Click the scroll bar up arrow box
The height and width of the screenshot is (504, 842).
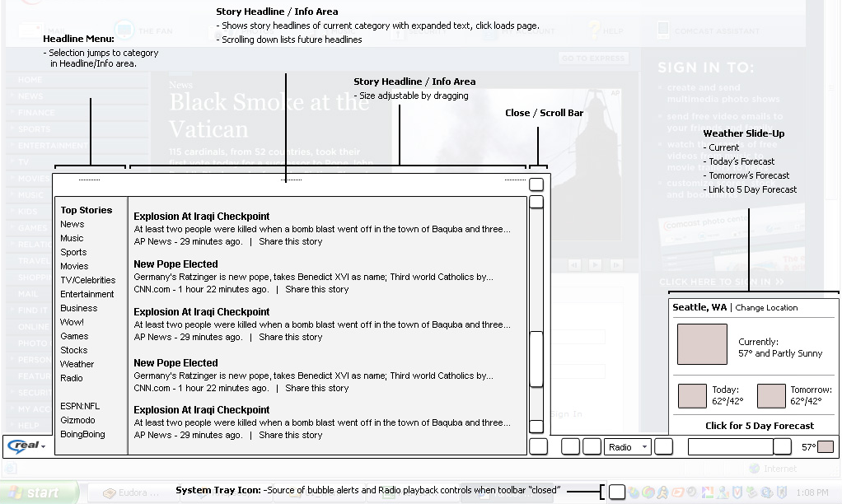(536, 202)
